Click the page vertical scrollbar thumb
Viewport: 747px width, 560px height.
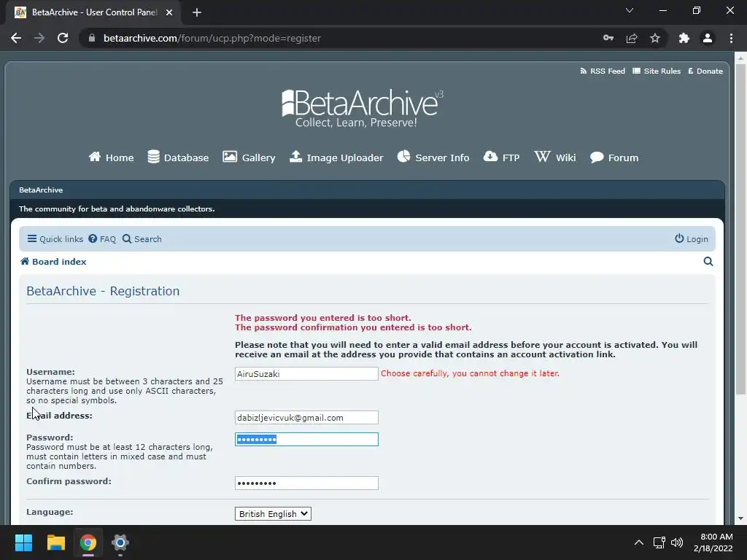pos(740,228)
